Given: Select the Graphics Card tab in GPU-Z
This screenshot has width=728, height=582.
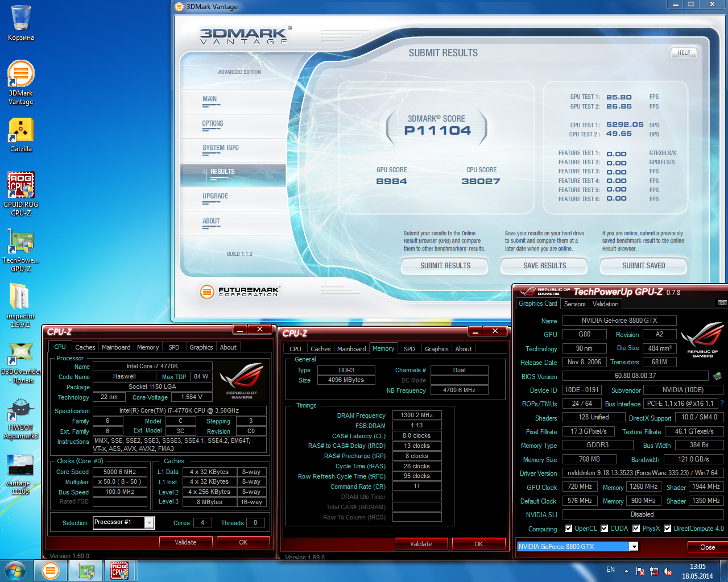Looking at the screenshot, I should tap(538, 304).
